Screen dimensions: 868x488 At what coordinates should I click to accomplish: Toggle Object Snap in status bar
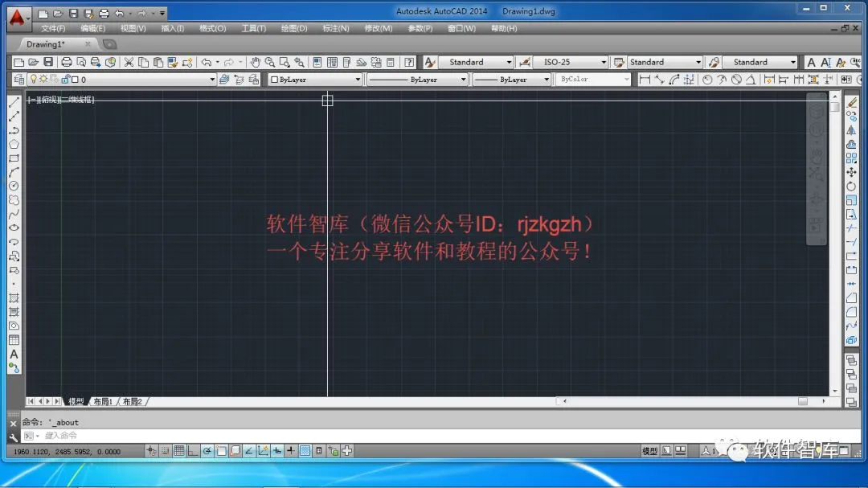point(221,451)
